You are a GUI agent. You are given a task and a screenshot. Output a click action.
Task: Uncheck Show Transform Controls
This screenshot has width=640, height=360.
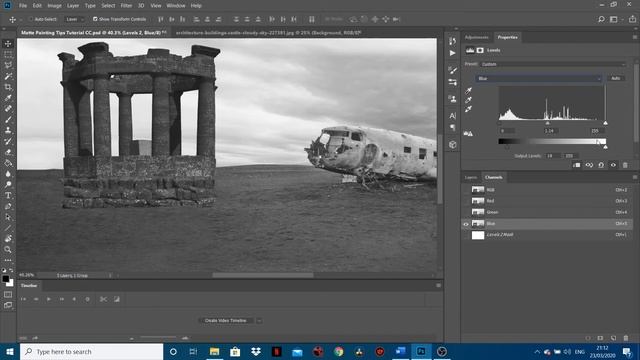[95, 19]
